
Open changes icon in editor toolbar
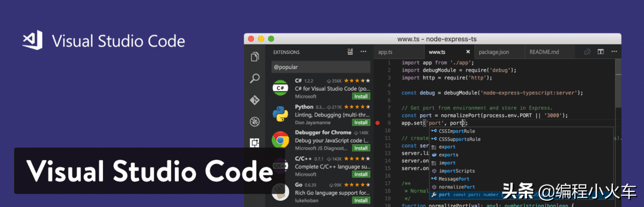point(587,52)
